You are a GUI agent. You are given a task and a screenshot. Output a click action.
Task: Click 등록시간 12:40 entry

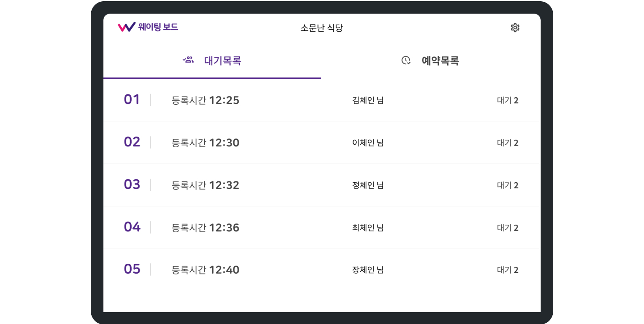tap(205, 270)
